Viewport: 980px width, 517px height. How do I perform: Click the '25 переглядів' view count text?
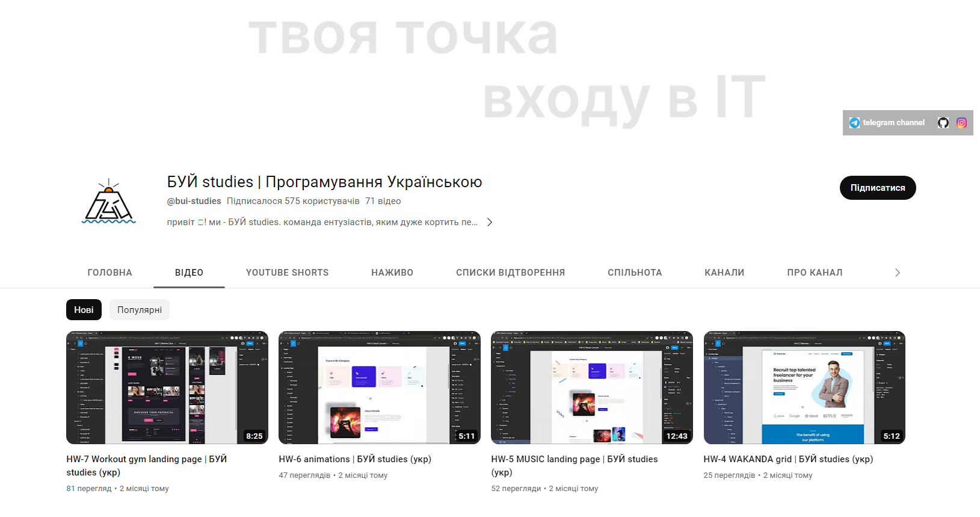pos(729,475)
